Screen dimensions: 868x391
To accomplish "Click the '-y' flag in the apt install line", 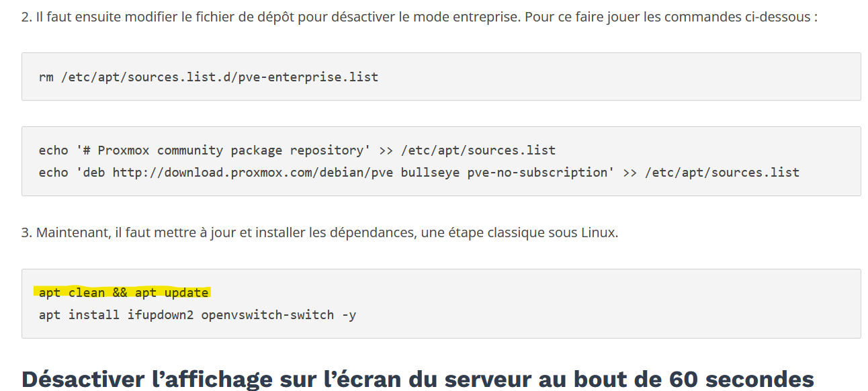I will [349, 314].
